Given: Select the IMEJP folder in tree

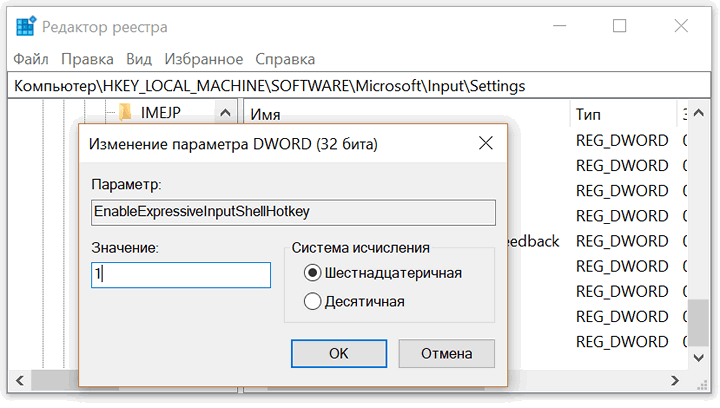Looking at the screenshot, I should [x=160, y=112].
